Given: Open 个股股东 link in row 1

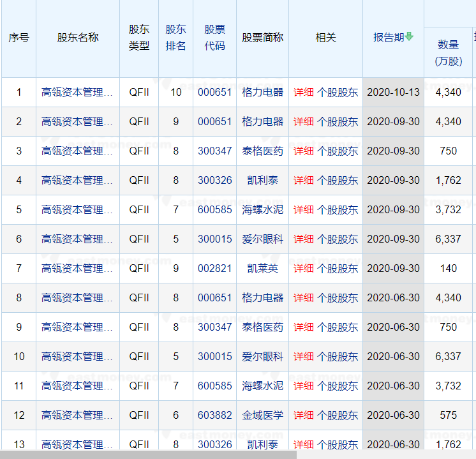Looking at the screenshot, I should tap(338, 92).
